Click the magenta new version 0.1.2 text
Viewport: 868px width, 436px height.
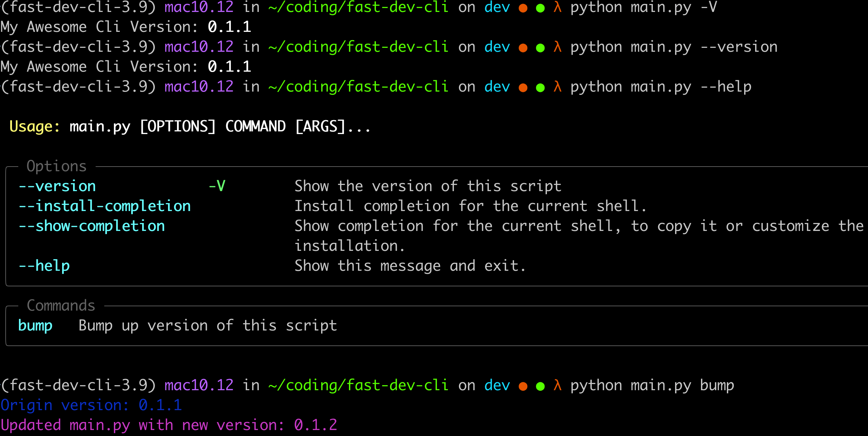(315, 425)
